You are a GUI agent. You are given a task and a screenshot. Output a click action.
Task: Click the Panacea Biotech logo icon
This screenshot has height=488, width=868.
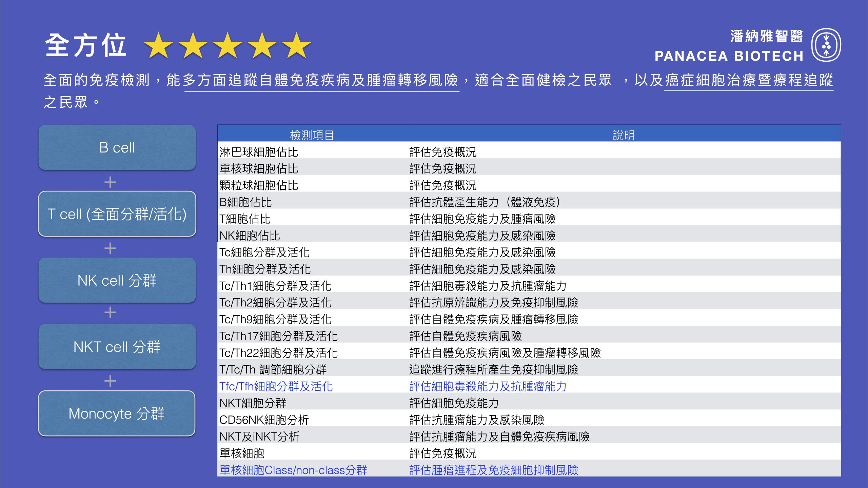point(826,45)
